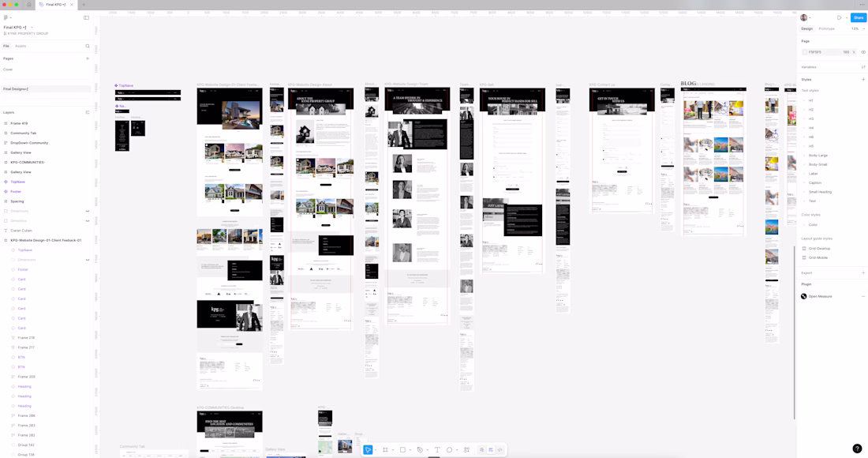Open help question mark button
Screen dimensions: 868x458
[857, 449]
